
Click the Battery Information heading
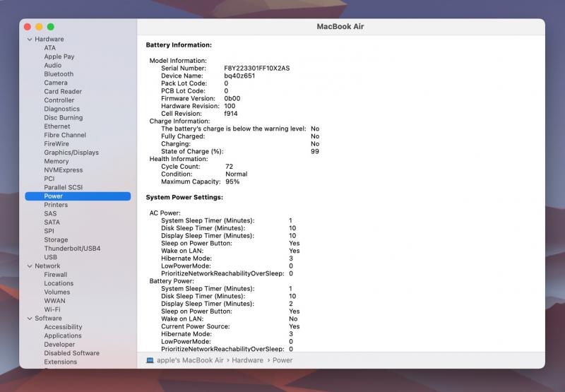pos(179,45)
